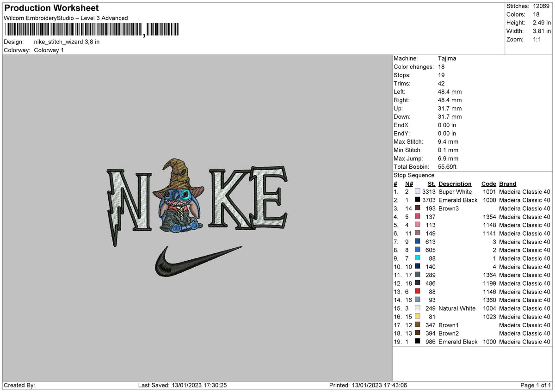Click the Created By label in the footer
Screen dimensions: 555x392
click(19, 385)
